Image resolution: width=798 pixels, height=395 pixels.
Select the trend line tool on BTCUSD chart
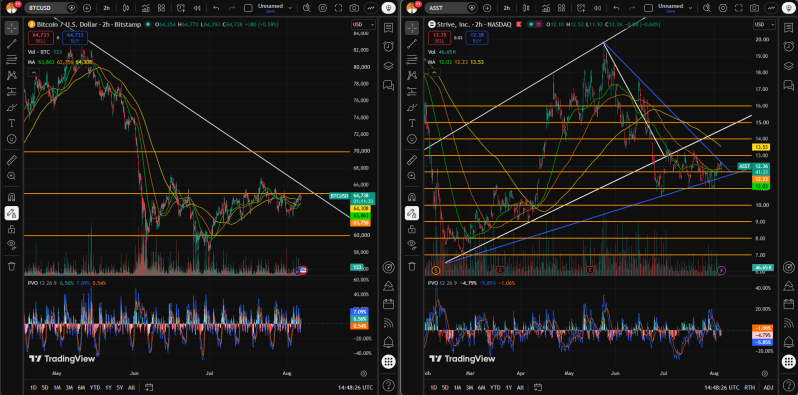(12, 44)
